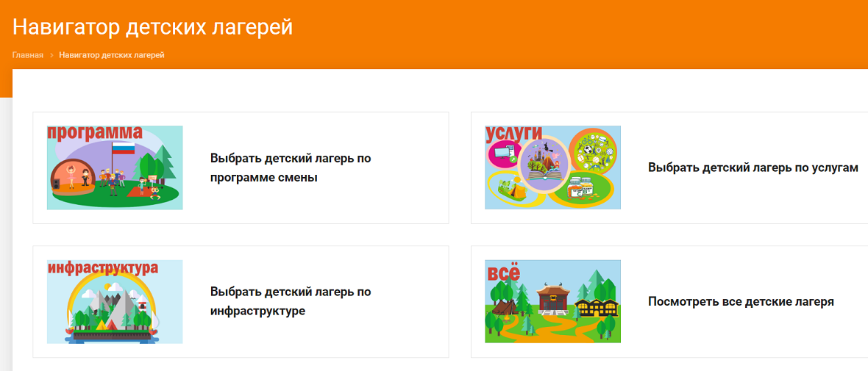Image resolution: width=868 pixels, height=371 pixels.
Task: Select "Выбрать детский лагерь по инфраструктуре"
Action: tap(291, 301)
